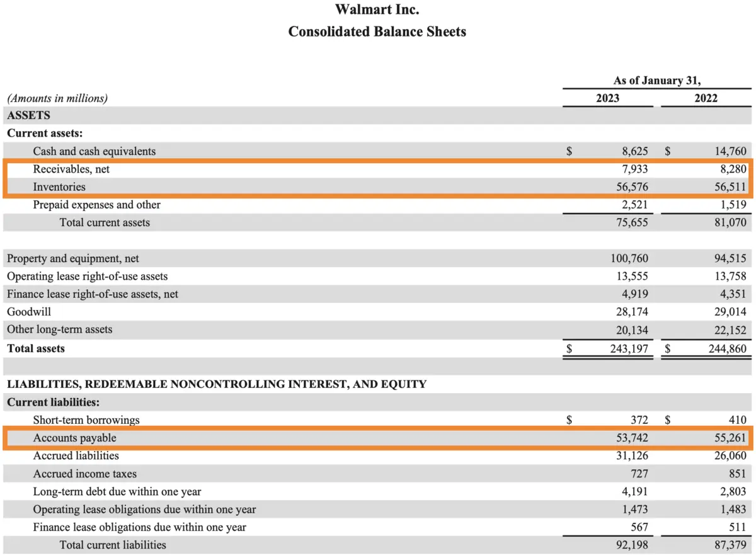Click the As of January 31 header
Viewport: 756px width, 560px height.
[x=658, y=80]
